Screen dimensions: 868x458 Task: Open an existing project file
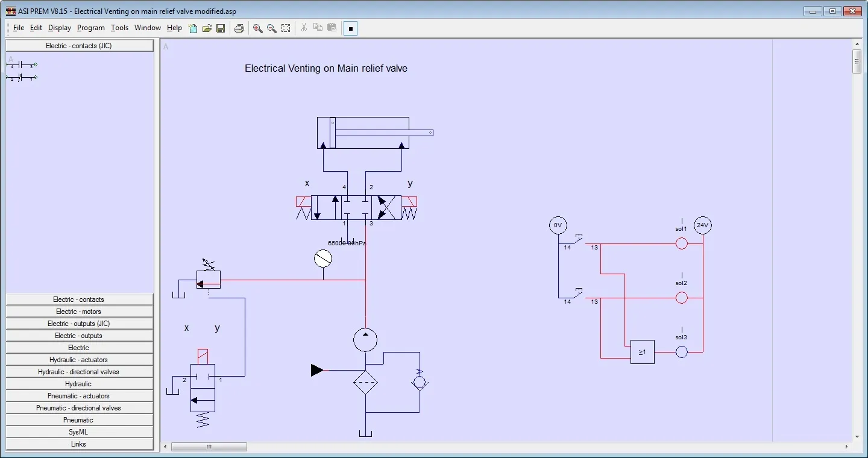tap(207, 28)
